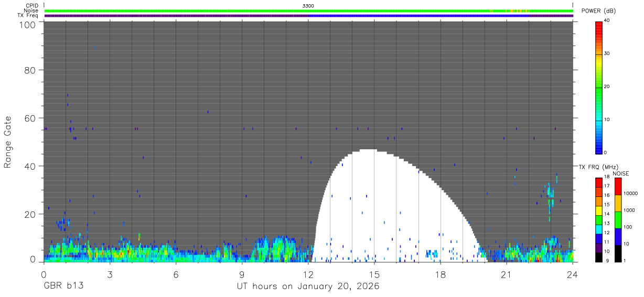Viewport: 644px width, 297px height.
Task: Click the '0' hour tick on the UT axis
Action: tap(44, 274)
